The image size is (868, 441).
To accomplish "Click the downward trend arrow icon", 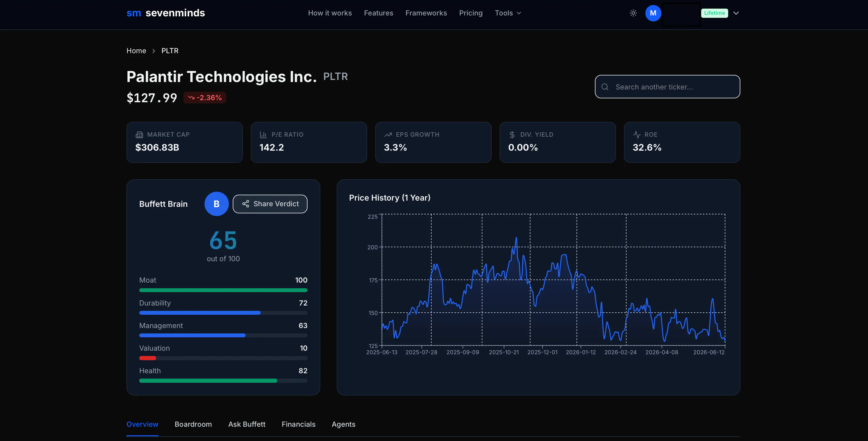I will point(191,97).
